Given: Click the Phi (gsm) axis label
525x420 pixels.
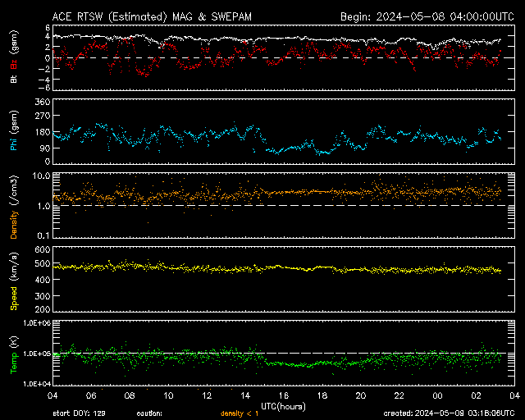Looking at the screenshot, I should tap(13, 134).
